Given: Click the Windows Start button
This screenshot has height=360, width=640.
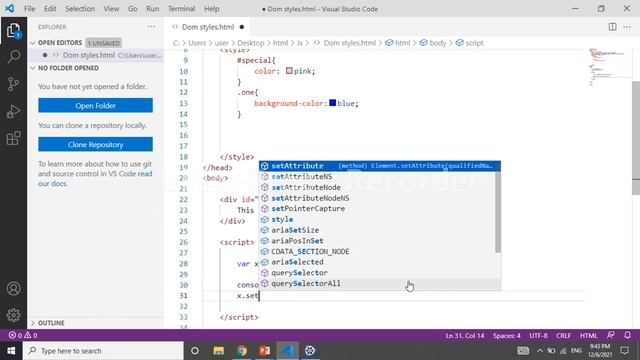Looking at the screenshot, I should [11, 351].
